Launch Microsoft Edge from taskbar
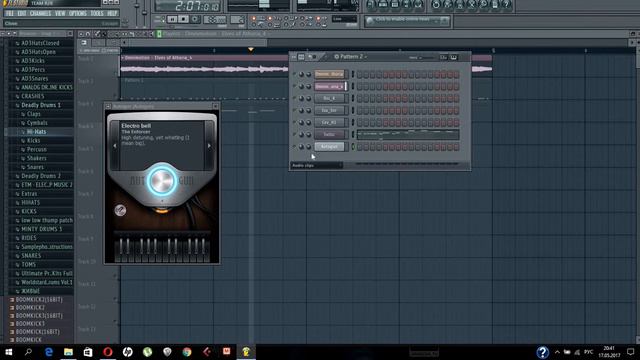The image size is (640, 360). [48, 352]
